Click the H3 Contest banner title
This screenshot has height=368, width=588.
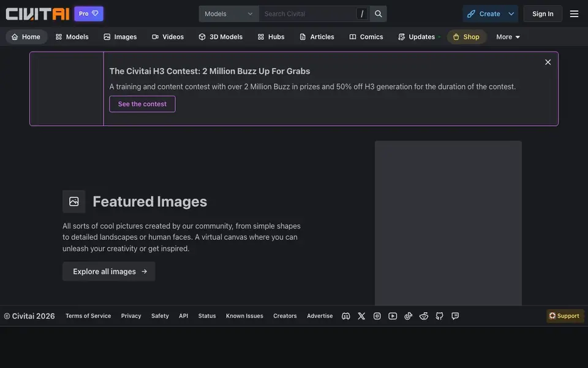(x=209, y=71)
